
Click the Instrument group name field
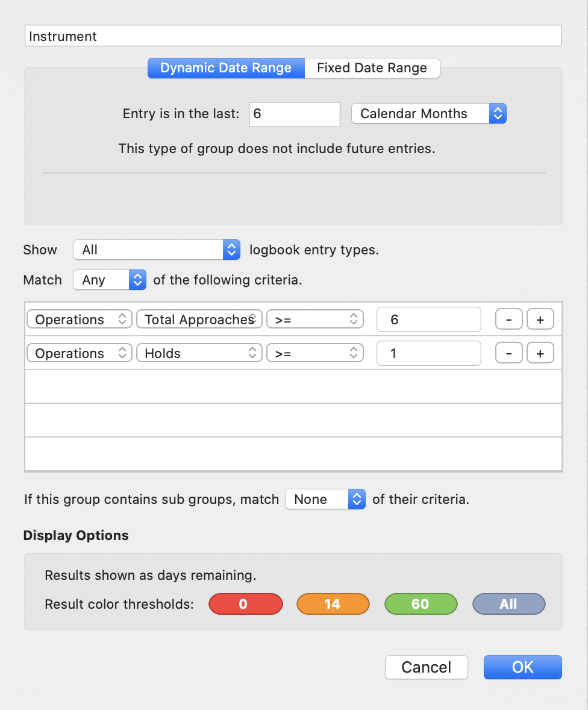coord(293,36)
